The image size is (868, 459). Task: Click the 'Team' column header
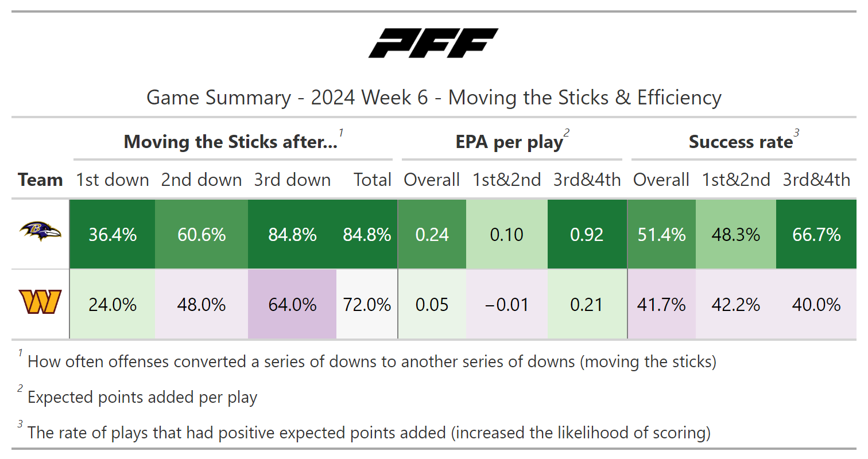point(40,180)
